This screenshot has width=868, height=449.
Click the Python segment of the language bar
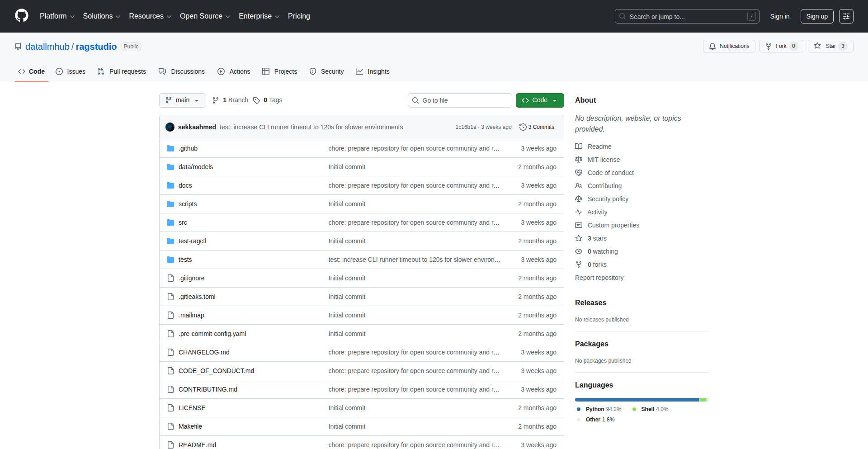(x=633, y=399)
